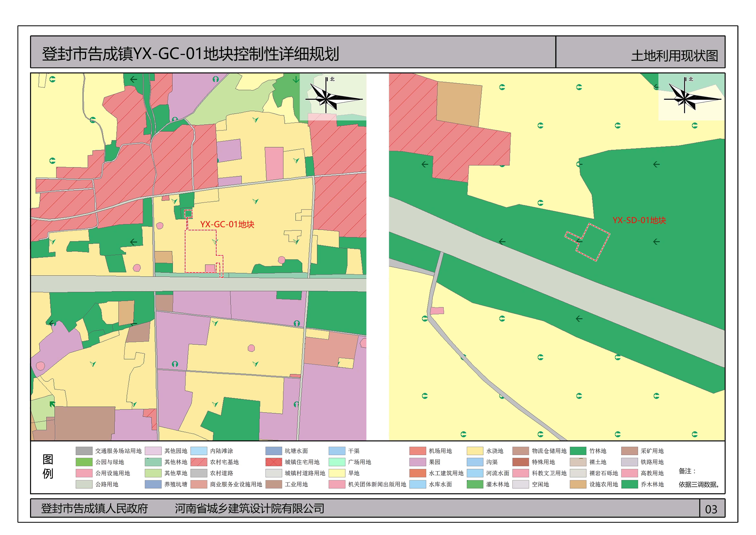The image size is (756, 535).
Task: Click the 工业用地 brown legend swatch
Action: pos(274,484)
